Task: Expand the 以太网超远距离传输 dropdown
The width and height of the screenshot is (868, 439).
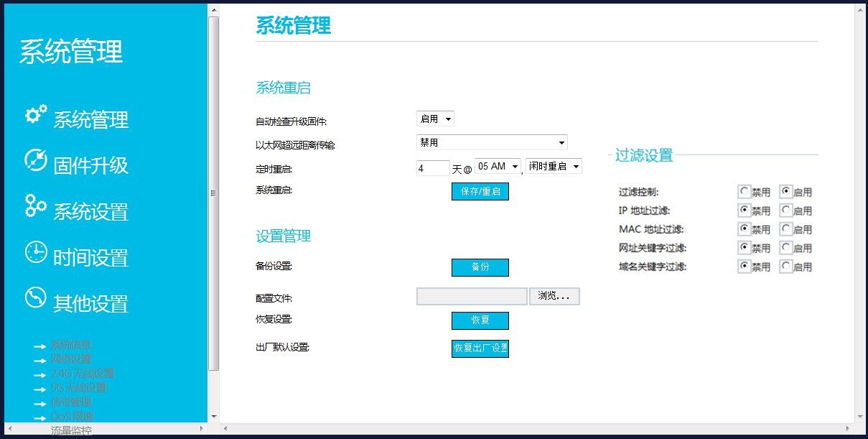Action: click(x=492, y=142)
